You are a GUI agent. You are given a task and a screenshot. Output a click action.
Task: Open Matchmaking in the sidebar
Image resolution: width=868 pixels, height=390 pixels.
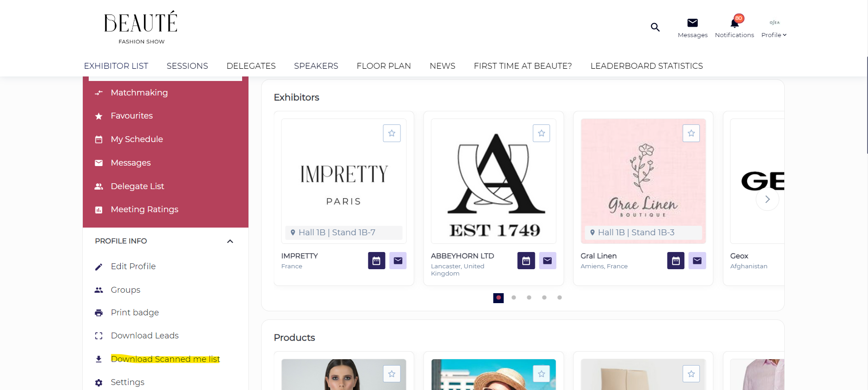[x=139, y=93]
